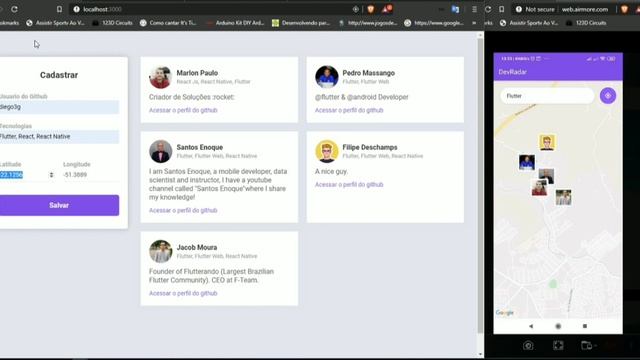Screen dimensions: 640x360
Task: Open Brave Shields icon in localhost window
Action: (371, 9)
